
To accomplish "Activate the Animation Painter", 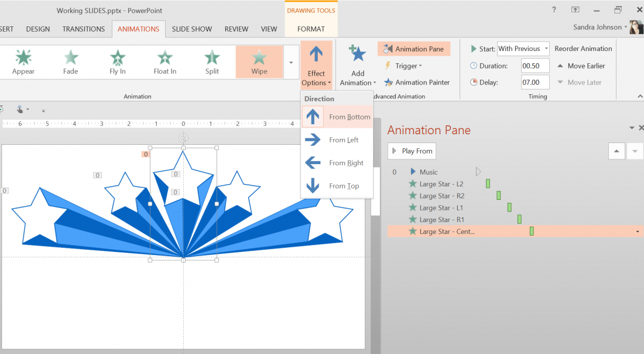I will point(417,82).
